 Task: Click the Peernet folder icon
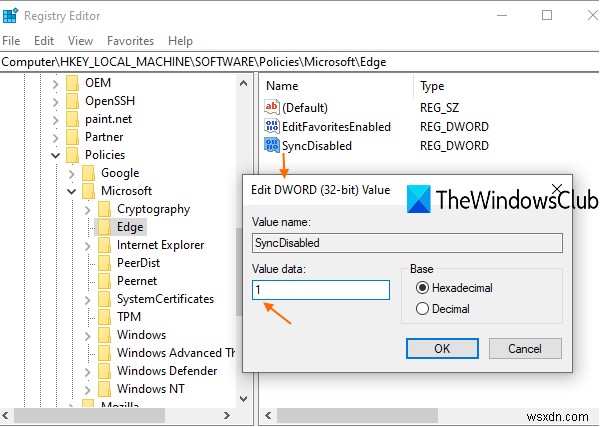pos(104,281)
